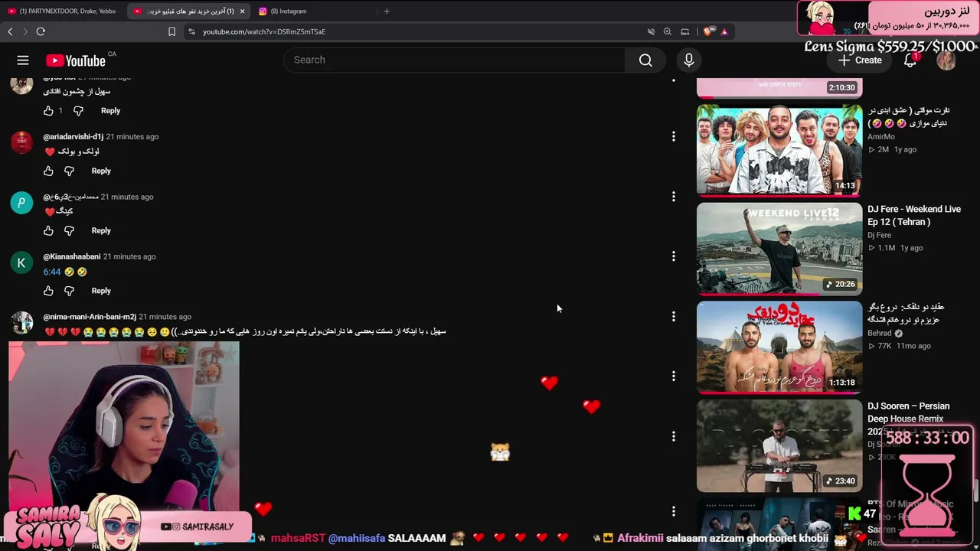
Task: Open the account avatar menu
Action: [x=946, y=60]
